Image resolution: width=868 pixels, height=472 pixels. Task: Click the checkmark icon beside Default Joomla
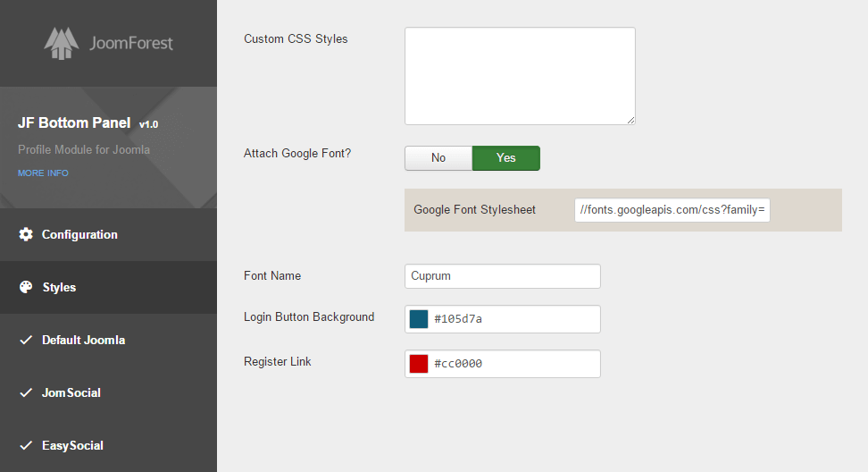(x=26, y=340)
